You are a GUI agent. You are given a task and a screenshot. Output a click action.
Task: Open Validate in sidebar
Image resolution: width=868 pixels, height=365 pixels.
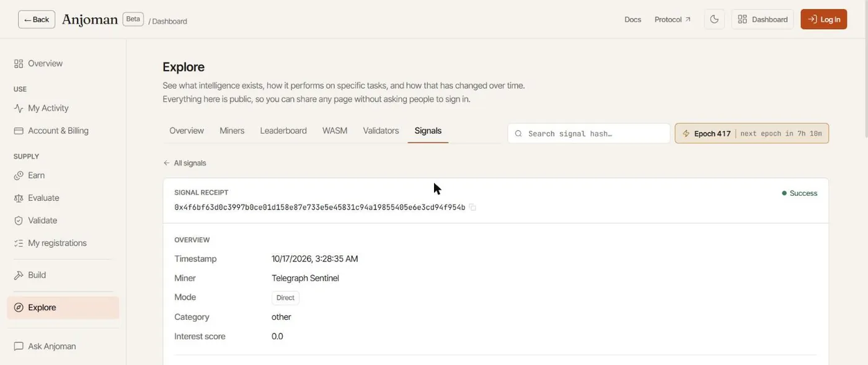coord(63,221)
